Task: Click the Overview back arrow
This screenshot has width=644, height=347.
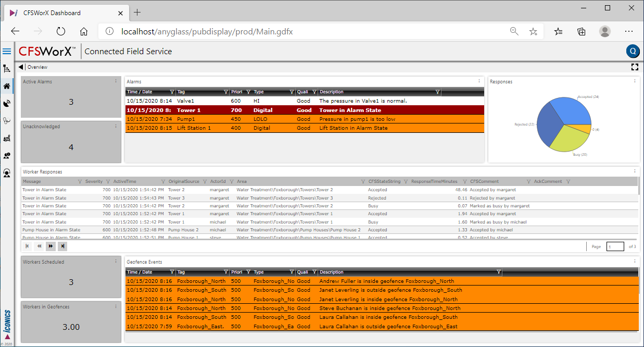Action: [x=21, y=67]
